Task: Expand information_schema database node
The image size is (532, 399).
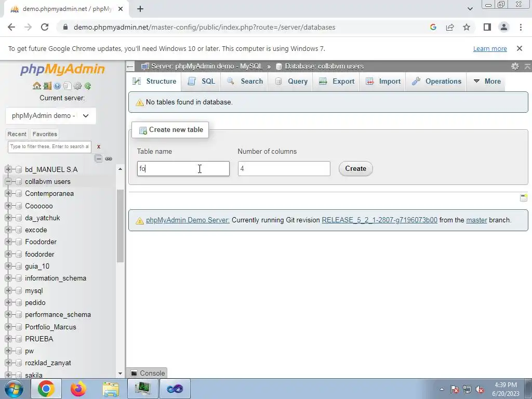Action: coord(8,278)
